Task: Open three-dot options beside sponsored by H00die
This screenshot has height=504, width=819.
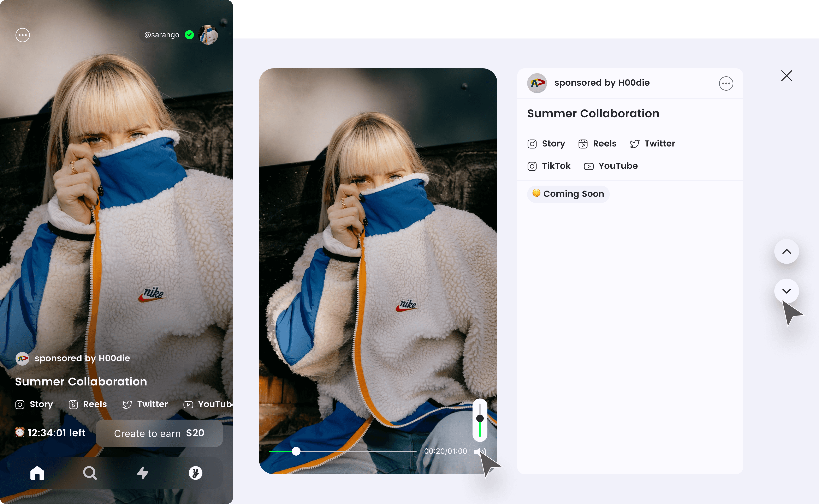Action: (726, 83)
